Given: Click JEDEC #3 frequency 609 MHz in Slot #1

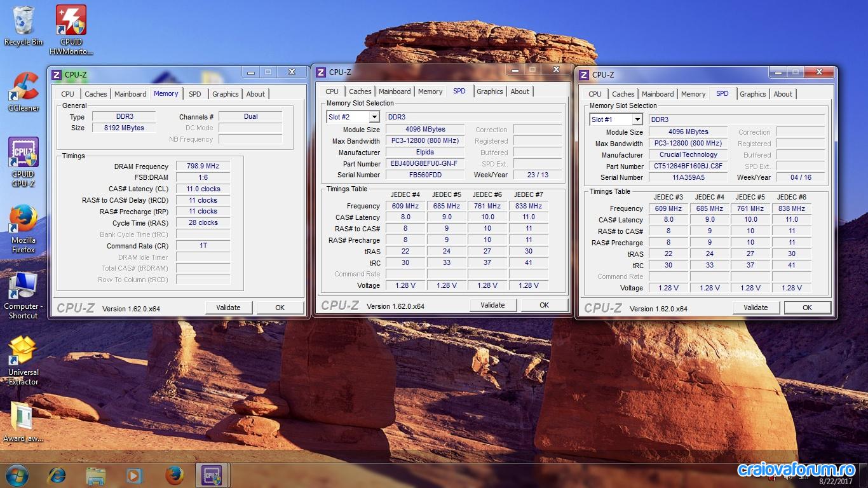Looking at the screenshot, I should click(668, 209).
